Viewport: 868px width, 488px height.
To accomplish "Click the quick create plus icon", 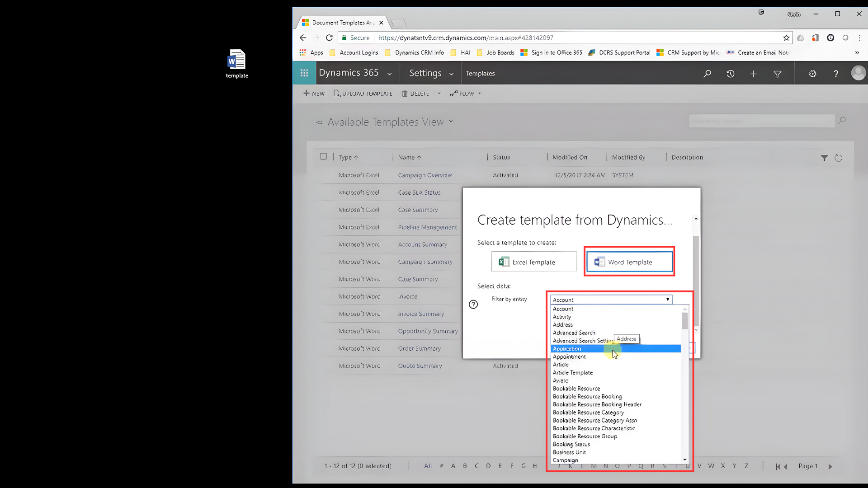I will 753,74.
